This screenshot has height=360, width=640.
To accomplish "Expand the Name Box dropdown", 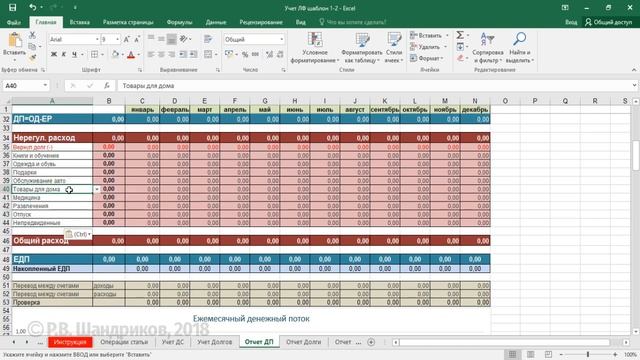I will 45,85.
